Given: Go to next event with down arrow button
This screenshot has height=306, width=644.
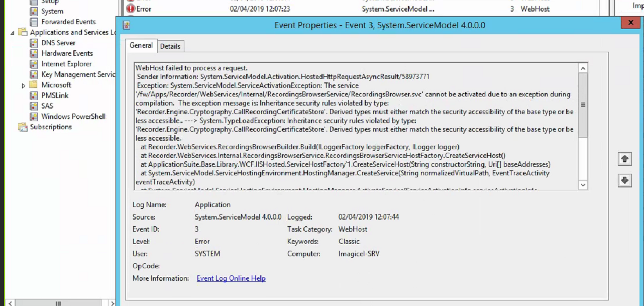Looking at the screenshot, I should [x=624, y=180].
